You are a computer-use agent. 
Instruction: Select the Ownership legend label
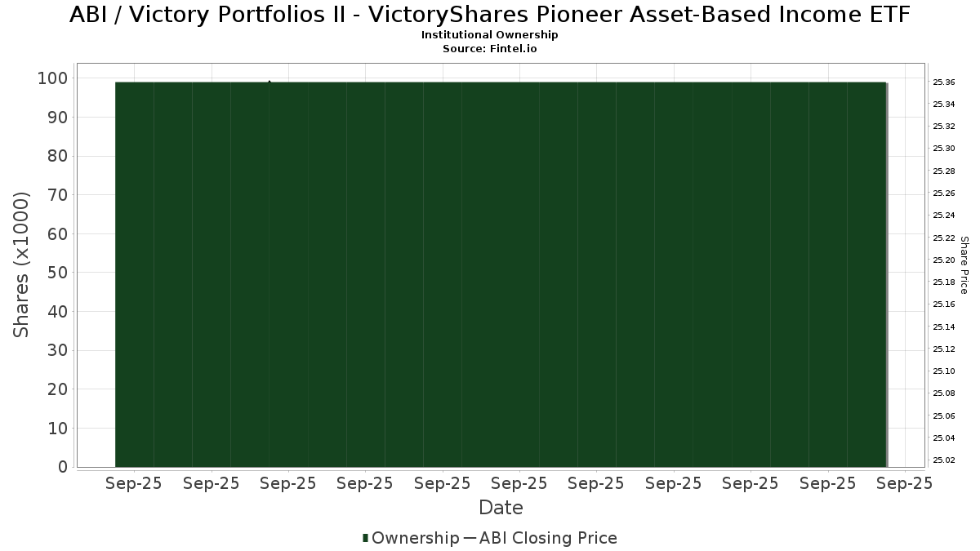[x=415, y=538]
